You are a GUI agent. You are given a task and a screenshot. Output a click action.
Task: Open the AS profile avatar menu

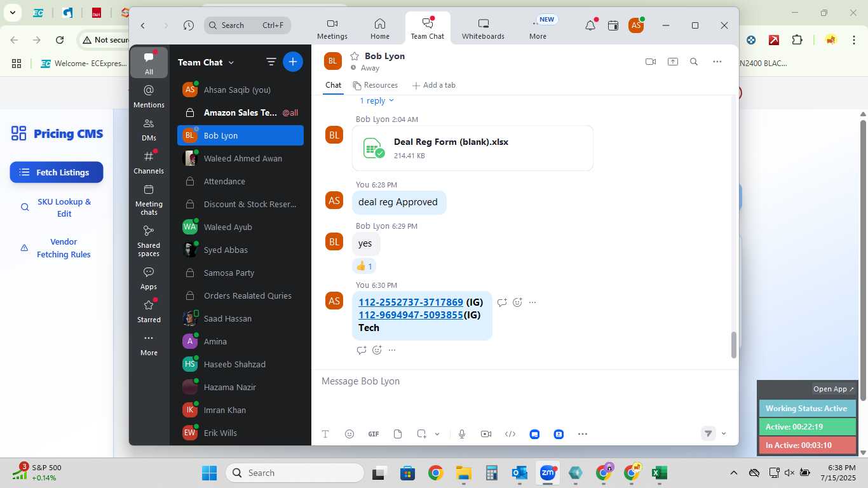(636, 25)
